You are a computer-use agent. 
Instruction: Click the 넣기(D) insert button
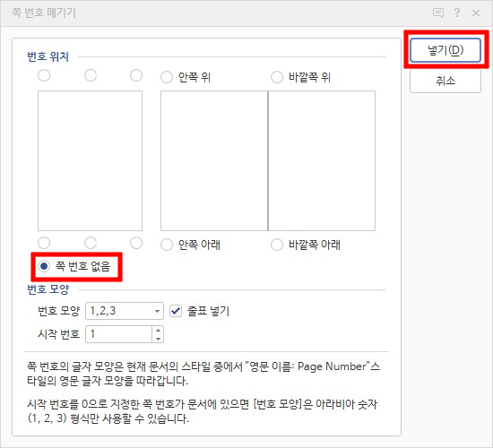(445, 50)
